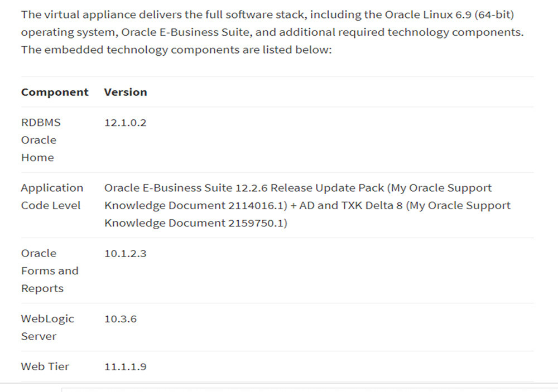Select the "Oracle Forms and Reports" cell
Image resolution: width=558 pixels, height=392 pixels.
50,270
